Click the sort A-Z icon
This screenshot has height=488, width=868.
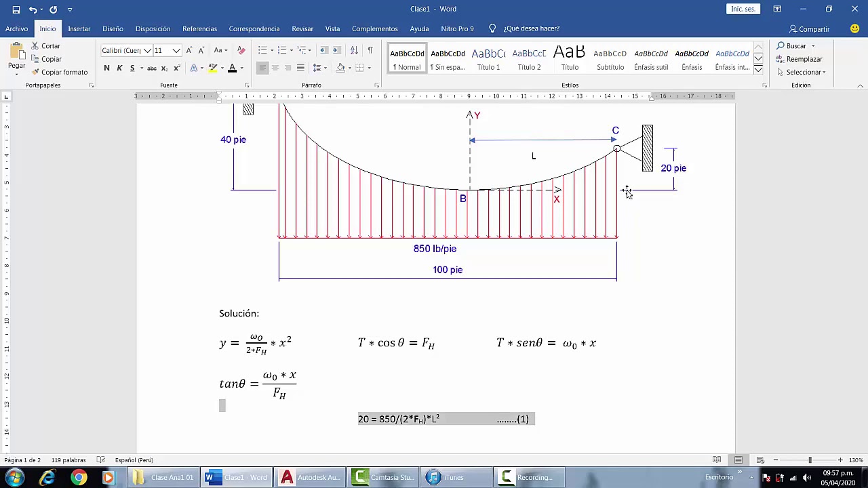(x=354, y=51)
